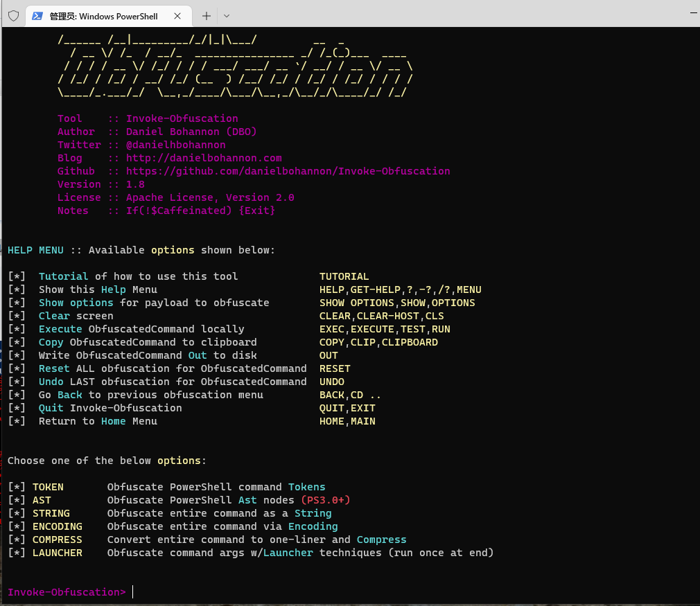This screenshot has width=700, height=606.
Task: Click the If(!$Caffeinated) {Exit} note
Action: (200, 211)
